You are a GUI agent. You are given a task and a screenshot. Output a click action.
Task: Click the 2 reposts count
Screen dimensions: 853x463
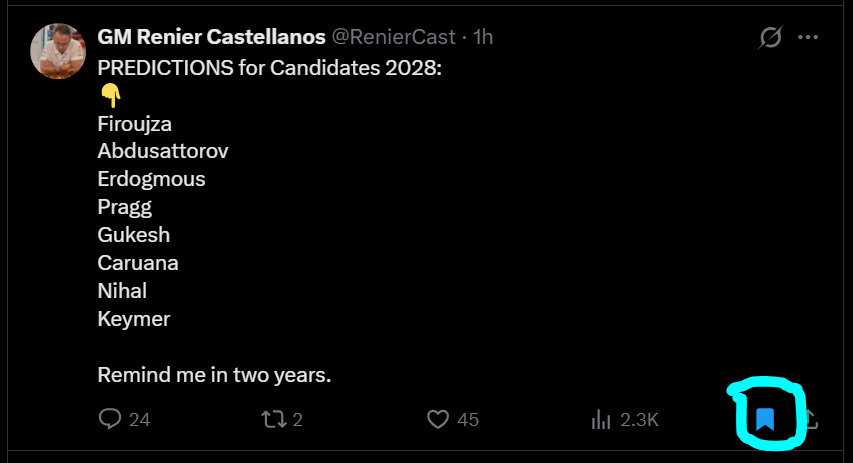(x=298, y=419)
